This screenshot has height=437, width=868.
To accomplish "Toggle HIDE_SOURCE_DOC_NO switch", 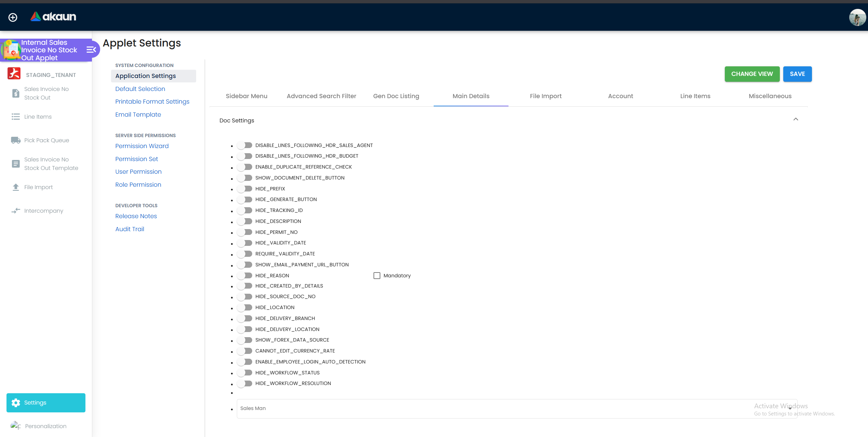I will tap(245, 297).
